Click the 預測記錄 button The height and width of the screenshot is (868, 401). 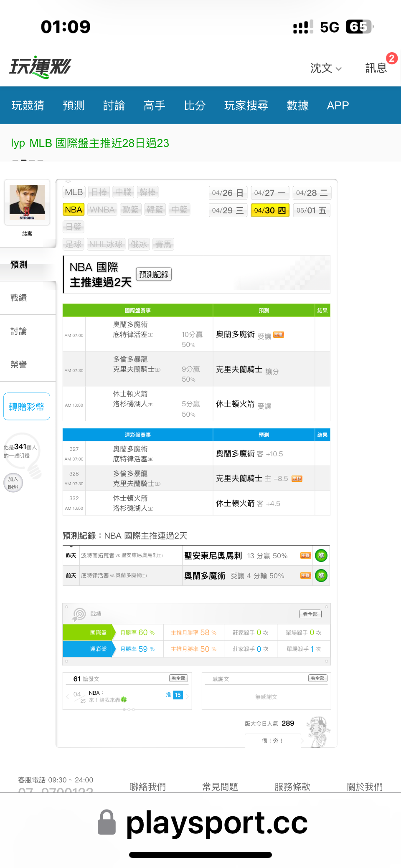click(154, 274)
